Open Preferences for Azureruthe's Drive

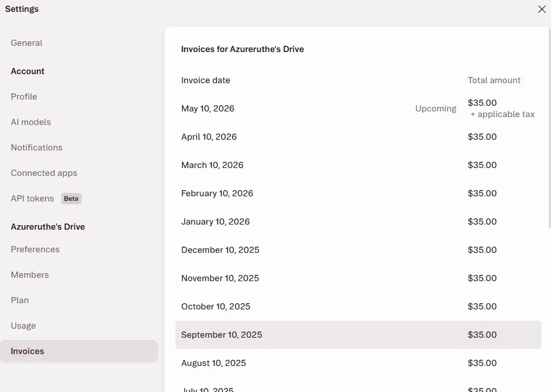(x=35, y=249)
